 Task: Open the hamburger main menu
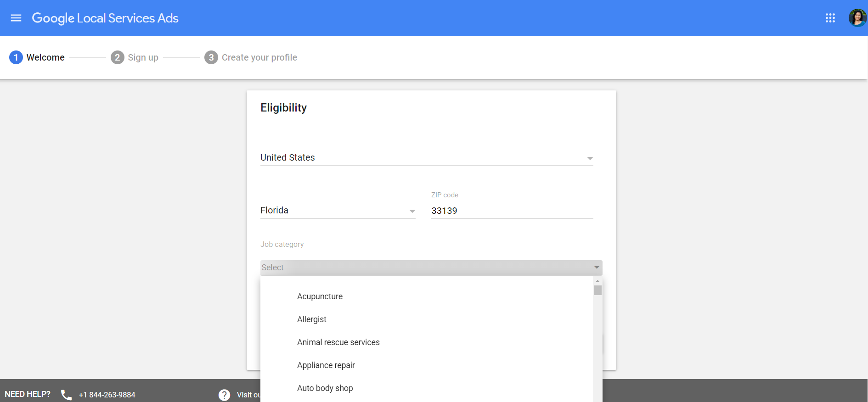(x=16, y=18)
